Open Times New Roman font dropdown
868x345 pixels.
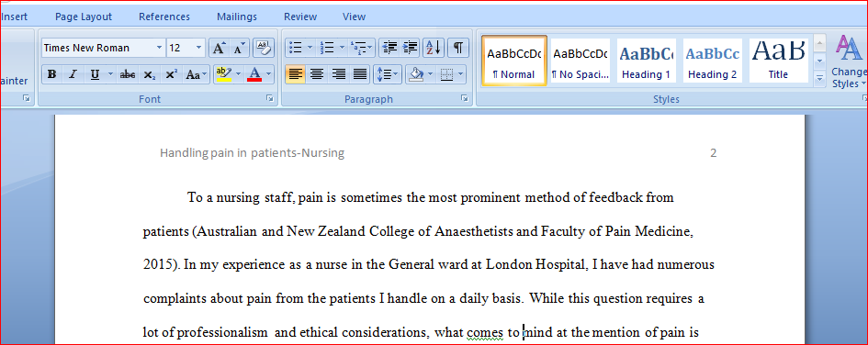pyautogui.click(x=159, y=48)
